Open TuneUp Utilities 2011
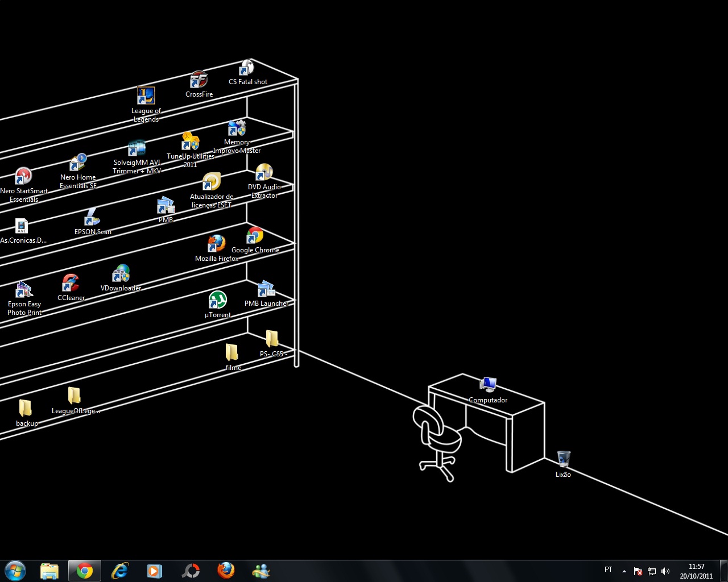The height and width of the screenshot is (582, 728). tap(190, 142)
